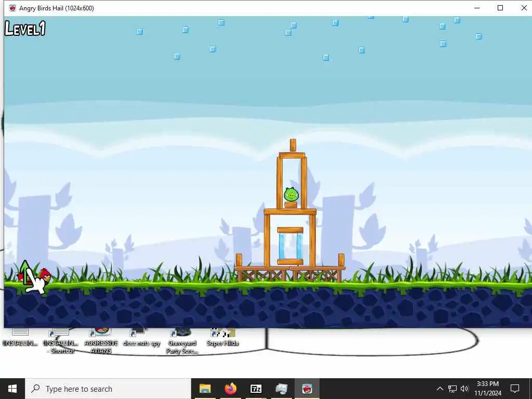This screenshot has width=532, height=399.
Task: Click the right wooden post on the platform
Action: click(x=341, y=260)
